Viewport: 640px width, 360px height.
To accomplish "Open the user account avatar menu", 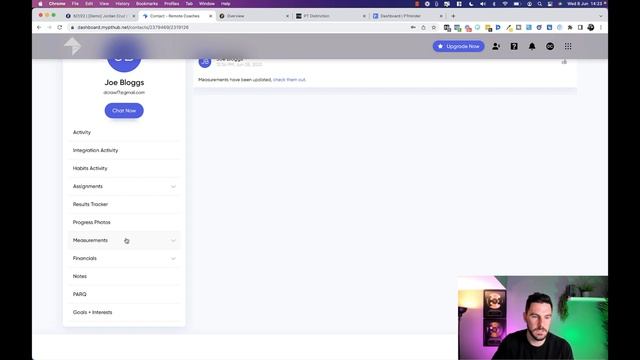I will click(x=550, y=47).
